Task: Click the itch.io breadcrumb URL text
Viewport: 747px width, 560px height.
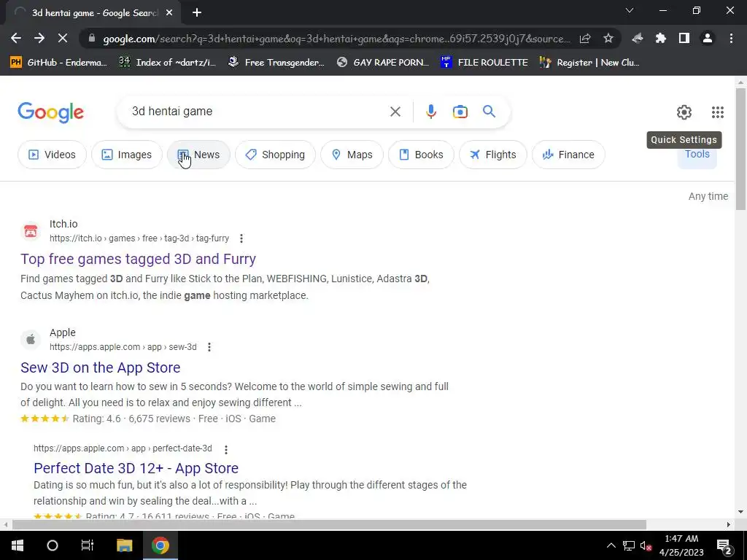Action: click(139, 238)
